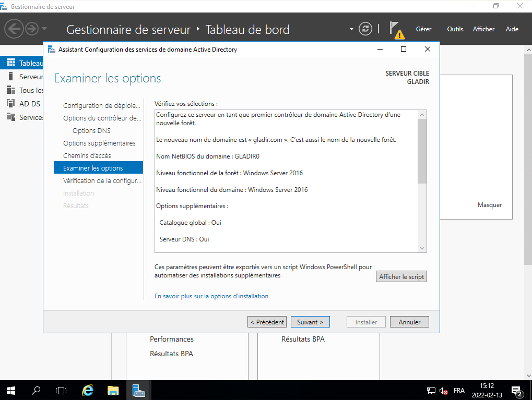Click Performances in the dashboard tile

point(172,339)
